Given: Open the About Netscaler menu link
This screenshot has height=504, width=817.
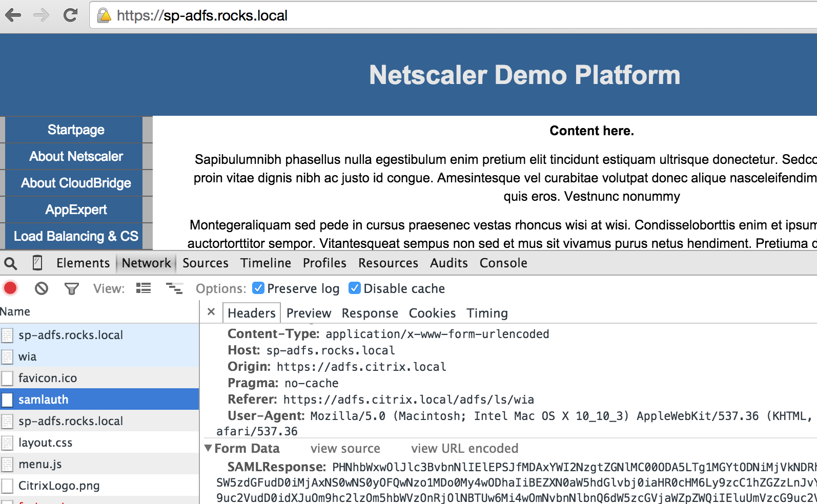Looking at the screenshot, I should [x=76, y=156].
